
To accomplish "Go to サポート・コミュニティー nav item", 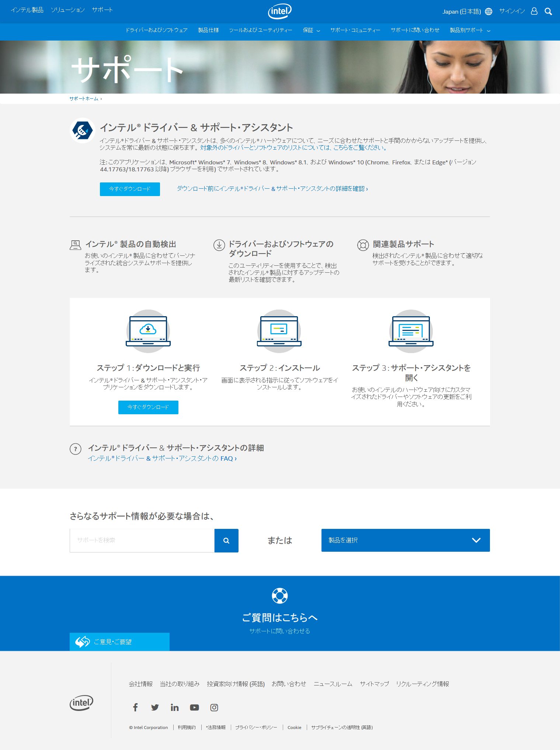I will tap(355, 30).
